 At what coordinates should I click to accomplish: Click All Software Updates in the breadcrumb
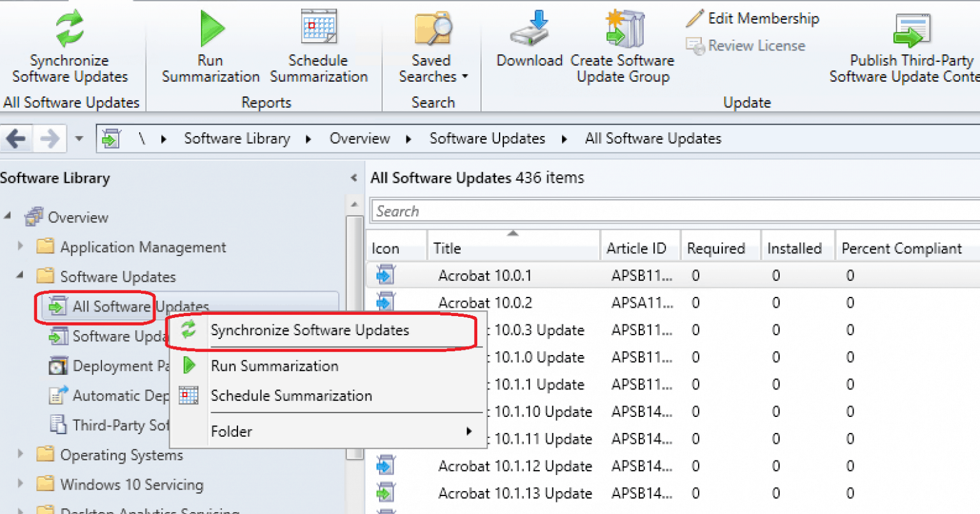(x=653, y=139)
